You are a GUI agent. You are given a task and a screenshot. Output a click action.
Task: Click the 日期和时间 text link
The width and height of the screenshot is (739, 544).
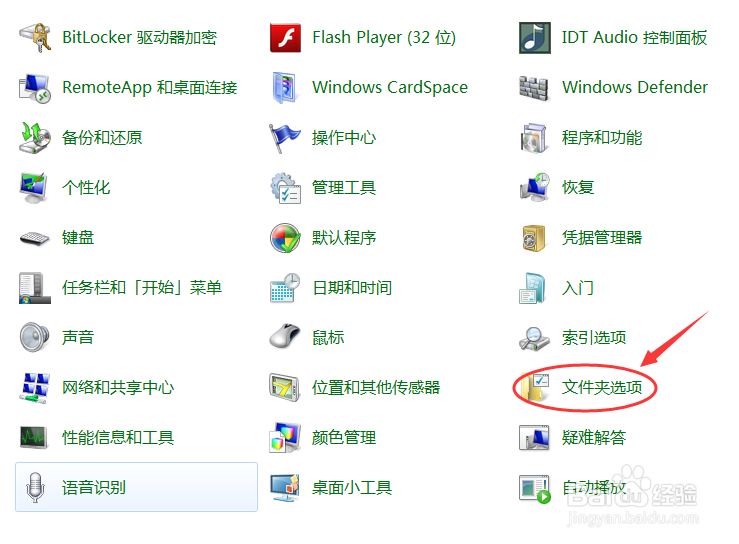(x=352, y=288)
